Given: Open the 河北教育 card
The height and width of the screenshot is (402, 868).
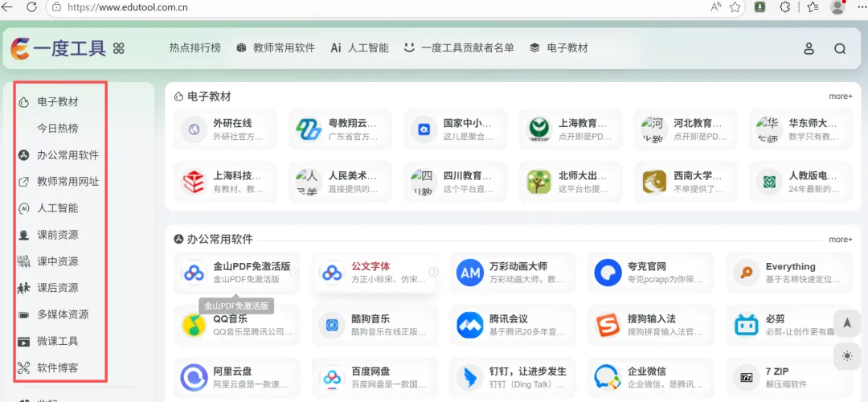Looking at the screenshot, I should coord(686,129).
